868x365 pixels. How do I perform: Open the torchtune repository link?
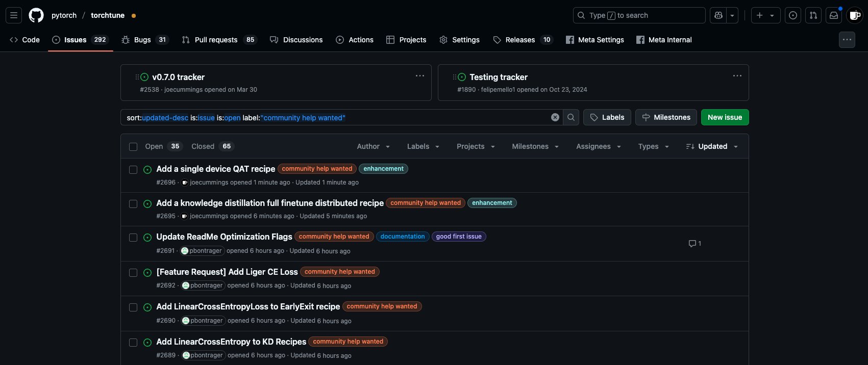tap(108, 15)
